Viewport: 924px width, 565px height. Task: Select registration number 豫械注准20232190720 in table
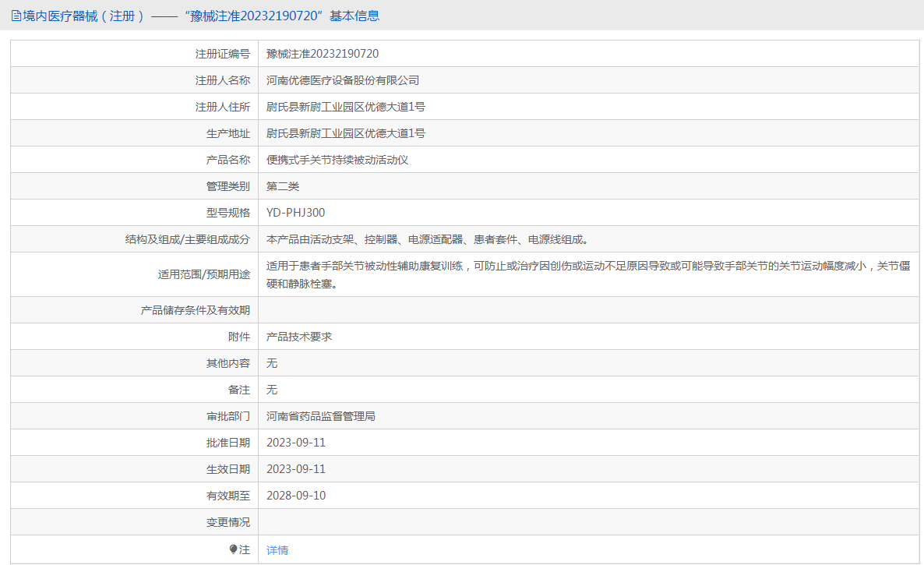point(323,54)
